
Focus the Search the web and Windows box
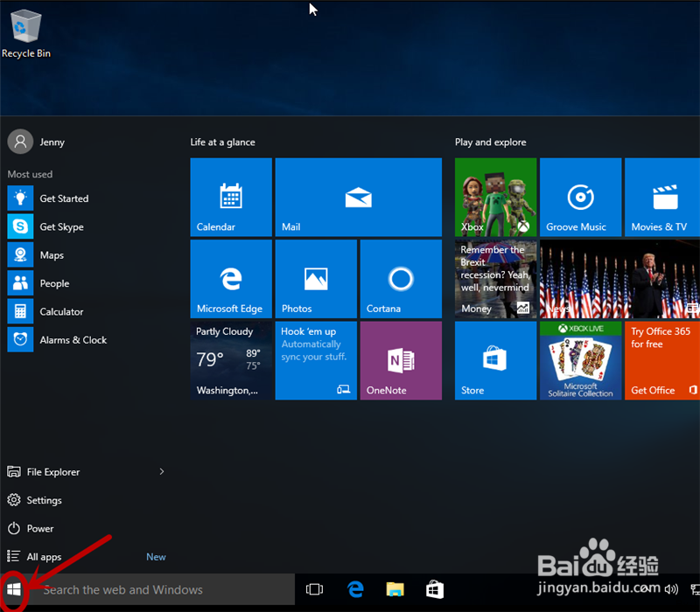(x=161, y=589)
